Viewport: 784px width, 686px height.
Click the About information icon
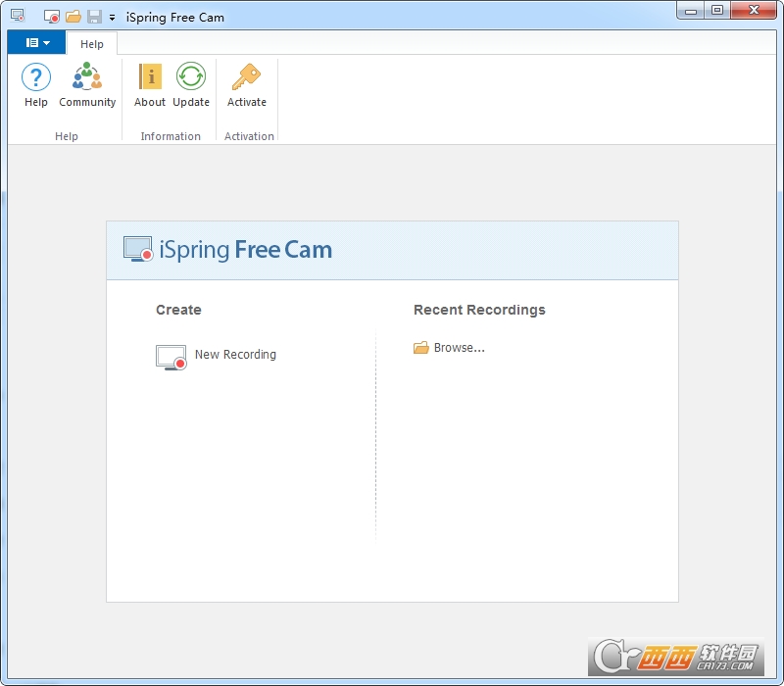[150, 77]
